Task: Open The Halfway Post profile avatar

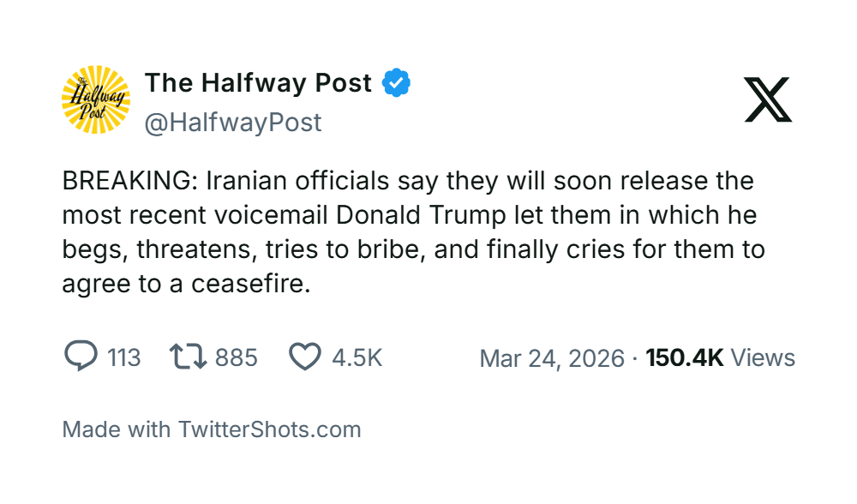Action: 96,99
